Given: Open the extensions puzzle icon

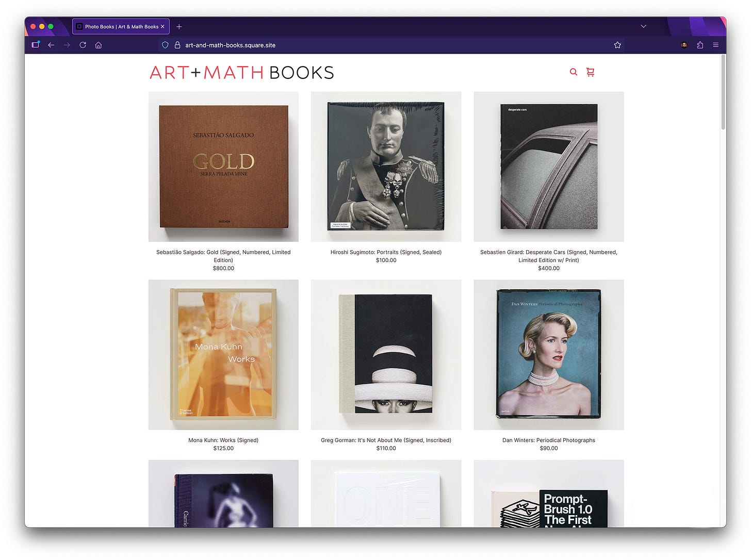Looking at the screenshot, I should (700, 45).
